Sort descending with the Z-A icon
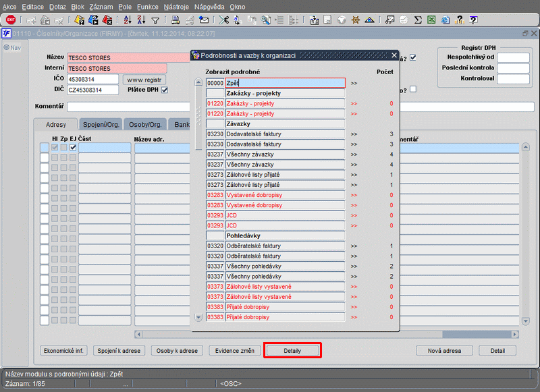The image size is (540, 392). click(x=141, y=20)
